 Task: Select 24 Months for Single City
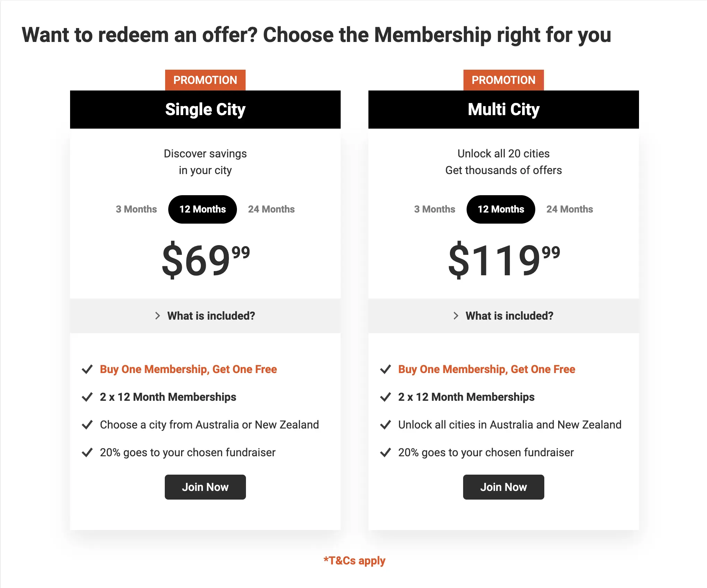(271, 209)
